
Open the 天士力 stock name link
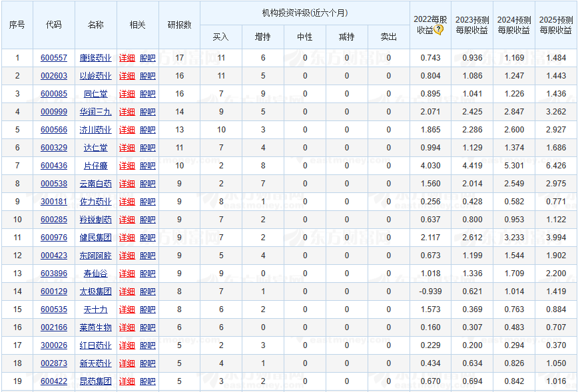coord(95,309)
